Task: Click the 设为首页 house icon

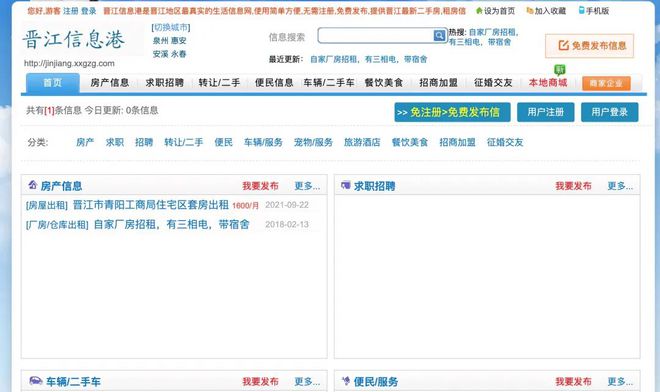Action: tap(479, 11)
